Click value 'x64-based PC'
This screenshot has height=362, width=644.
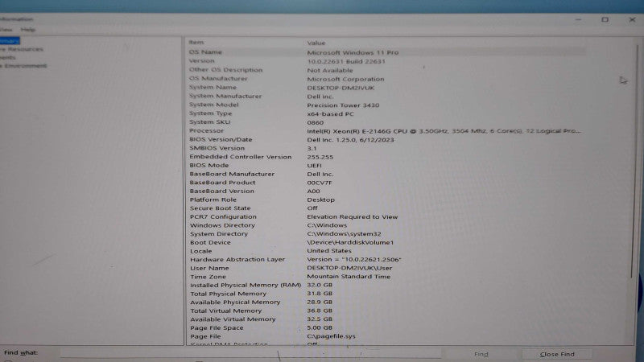pos(330,113)
